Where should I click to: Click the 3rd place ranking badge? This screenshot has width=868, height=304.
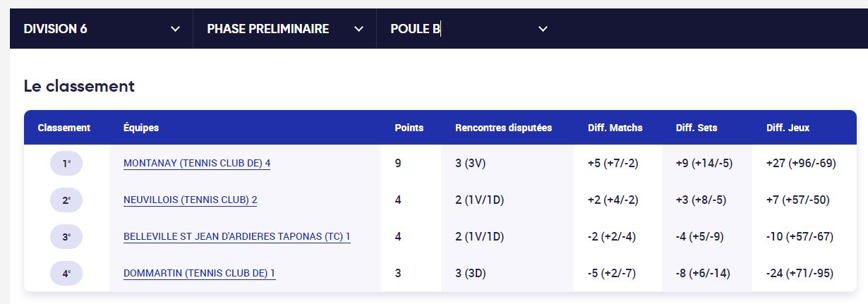[x=66, y=237]
